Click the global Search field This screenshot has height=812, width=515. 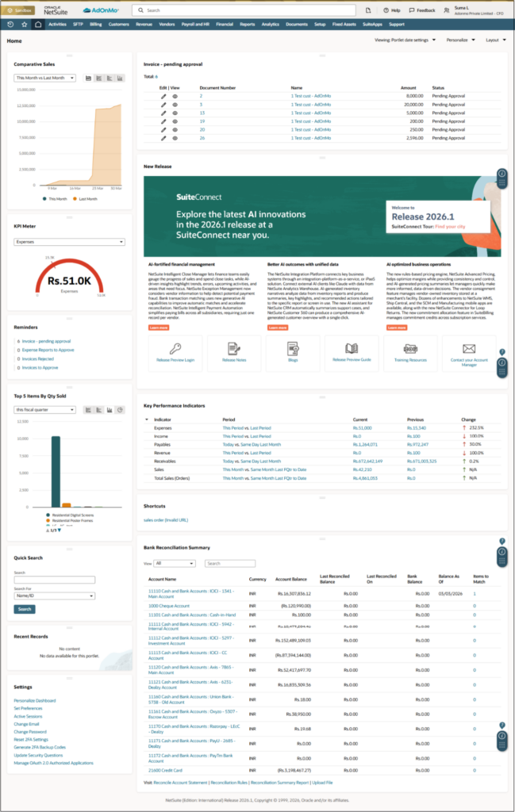pyautogui.click(x=244, y=10)
